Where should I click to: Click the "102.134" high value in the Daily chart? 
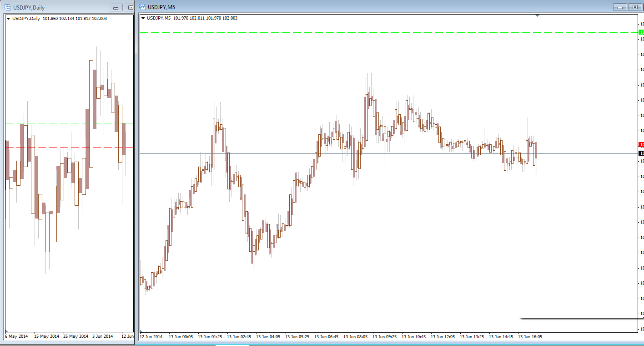67,19
